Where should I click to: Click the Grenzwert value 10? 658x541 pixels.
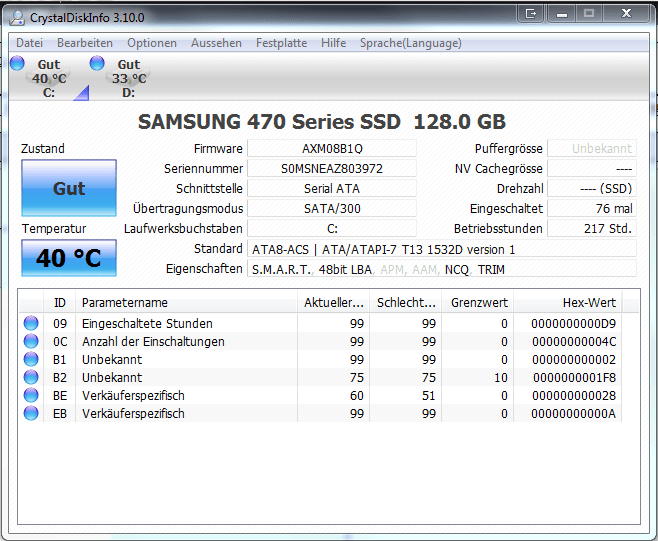point(501,378)
